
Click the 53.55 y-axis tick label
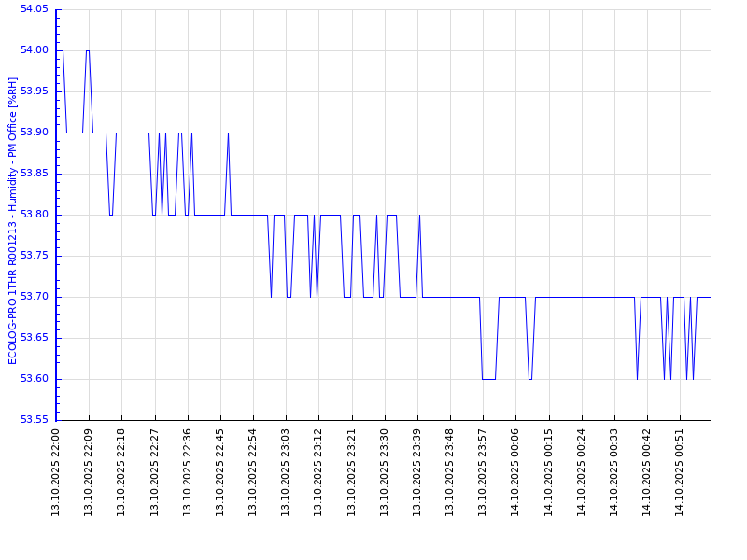tap(35, 420)
